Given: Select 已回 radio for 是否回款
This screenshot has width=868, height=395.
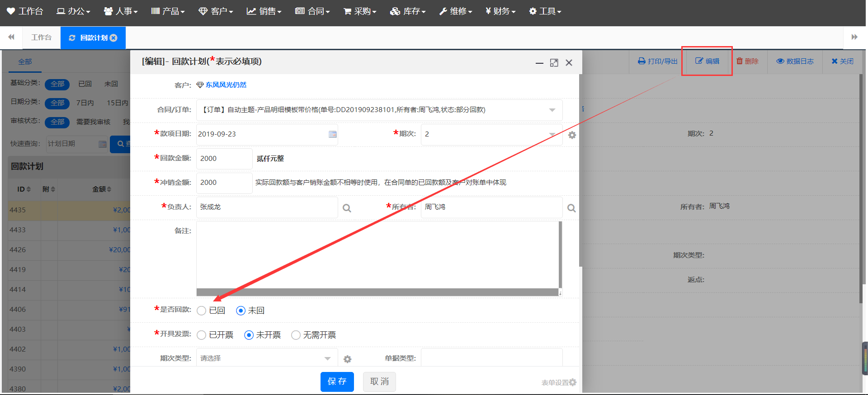Looking at the screenshot, I should (202, 310).
